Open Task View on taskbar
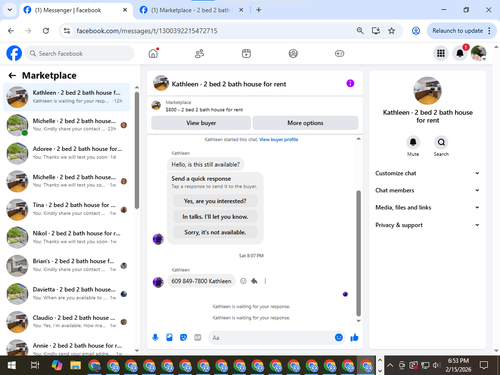Image resolution: width=500 pixels, height=375 pixels. coord(35,365)
